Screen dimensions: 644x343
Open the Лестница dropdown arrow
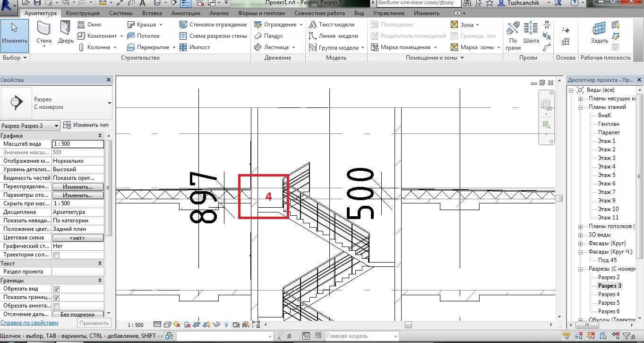(x=293, y=47)
